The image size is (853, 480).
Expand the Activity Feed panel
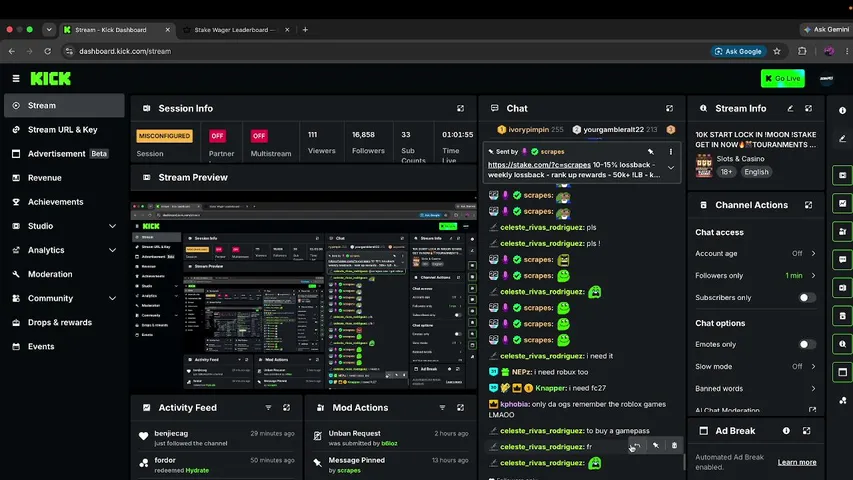pyautogui.click(x=286, y=408)
